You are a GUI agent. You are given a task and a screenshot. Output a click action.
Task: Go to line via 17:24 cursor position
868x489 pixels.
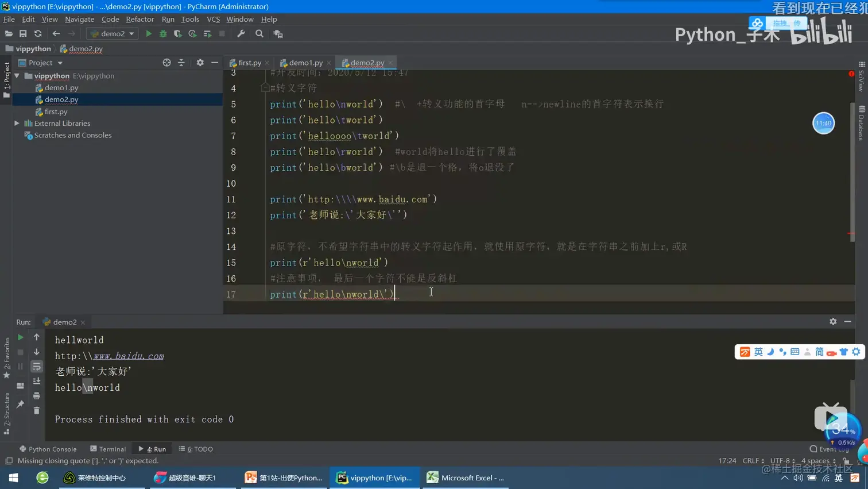727,461
